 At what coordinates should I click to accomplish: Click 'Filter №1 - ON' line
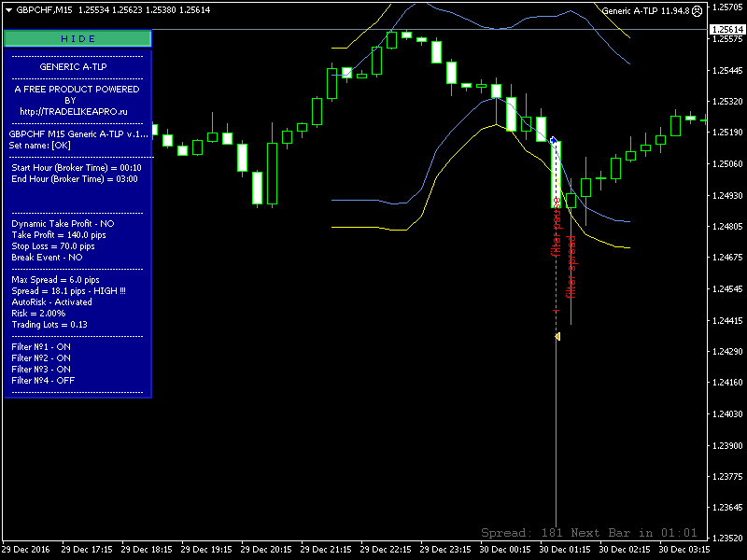pyautogui.click(x=40, y=346)
